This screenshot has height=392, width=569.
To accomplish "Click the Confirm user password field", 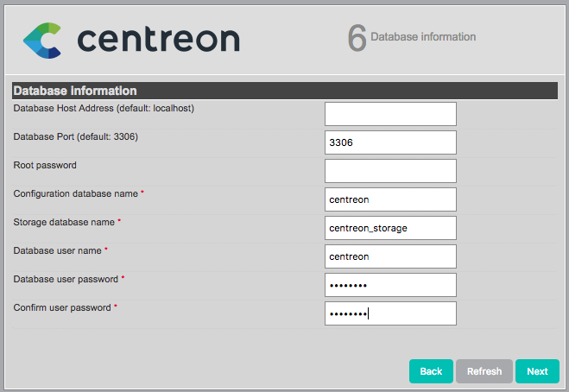I will click(x=390, y=313).
